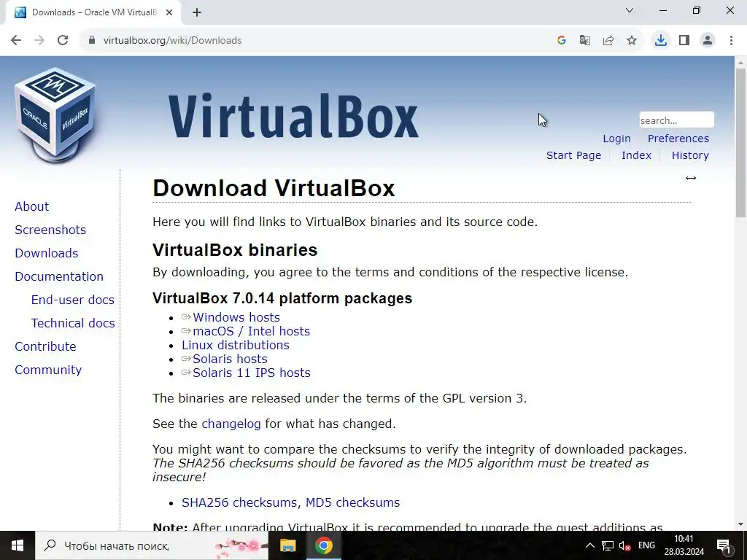This screenshot has width=747, height=560.
Task: Click the forward navigation arrow
Action: [x=39, y=41]
